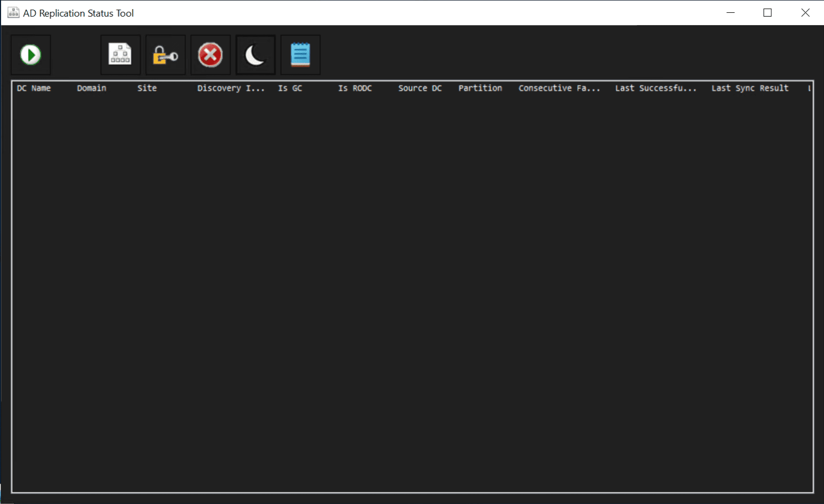824x504 pixels.
Task: Click the domain topology document icon
Action: tap(120, 54)
